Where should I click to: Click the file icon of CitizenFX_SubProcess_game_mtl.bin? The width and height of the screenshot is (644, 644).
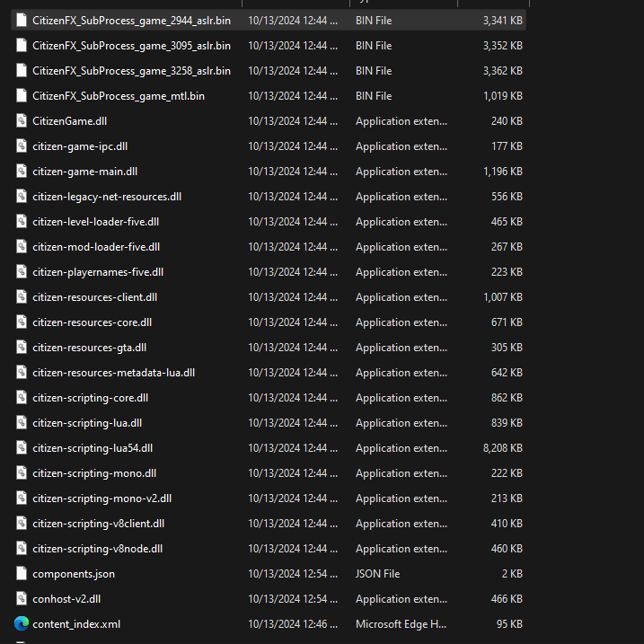click(22, 95)
